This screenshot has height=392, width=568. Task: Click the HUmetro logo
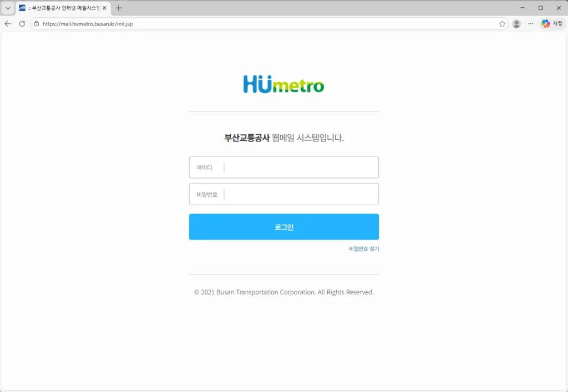point(283,85)
